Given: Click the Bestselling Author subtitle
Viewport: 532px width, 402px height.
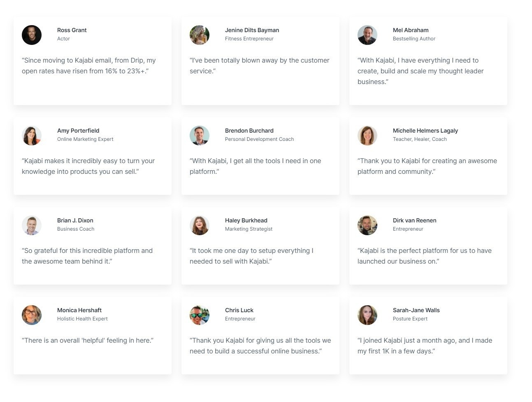Looking at the screenshot, I should (414, 39).
